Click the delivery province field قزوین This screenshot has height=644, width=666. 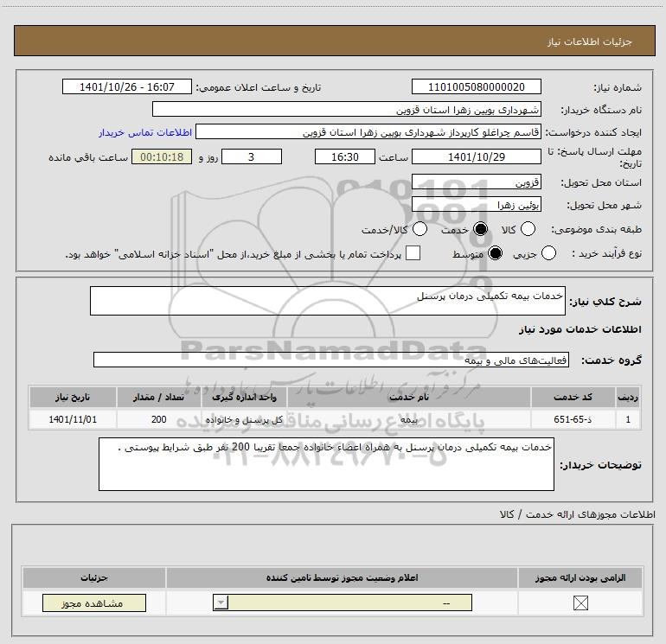pos(476,182)
